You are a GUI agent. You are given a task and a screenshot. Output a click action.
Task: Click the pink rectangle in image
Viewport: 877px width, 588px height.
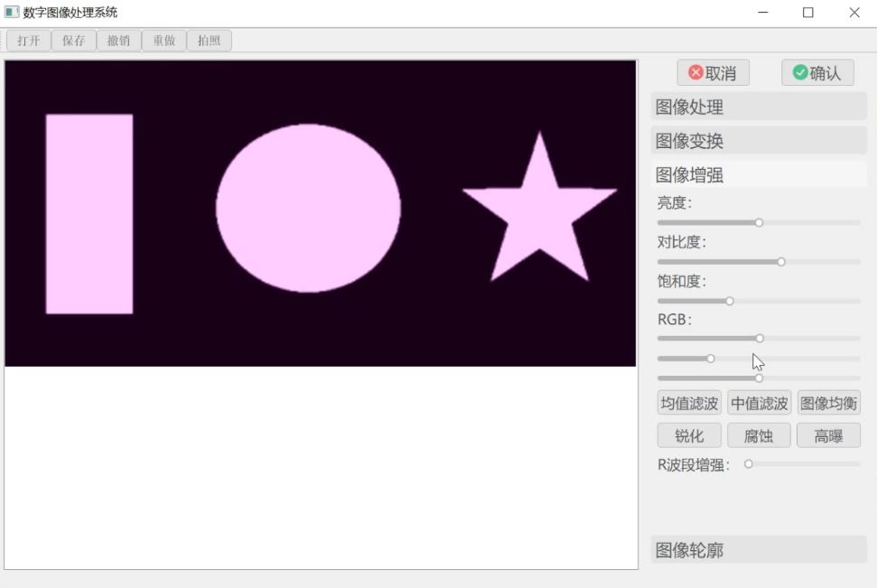(89, 214)
